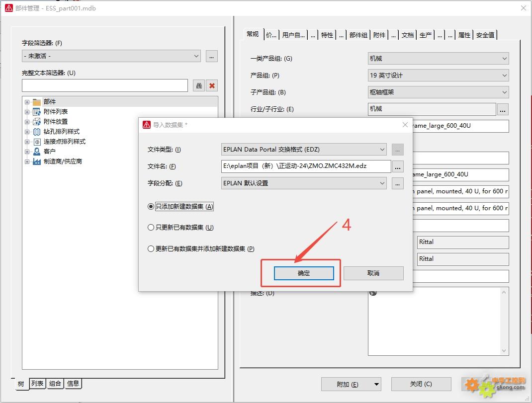The width and height of the screenshot is (532, 403).
Task: Switch to the 常规 tab
Action: pos(253,34)
